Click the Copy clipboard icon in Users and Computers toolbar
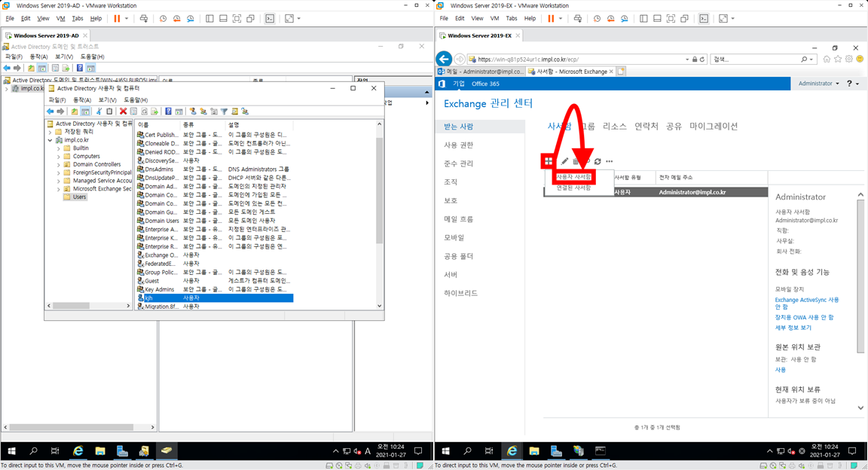 pyautogui.click(x=109, y=111)
